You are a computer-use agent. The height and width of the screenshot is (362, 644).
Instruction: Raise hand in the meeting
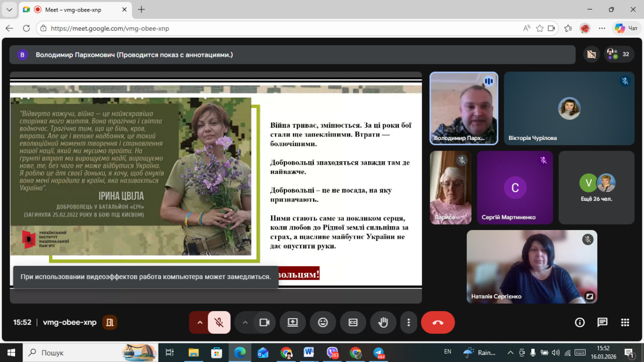383,323
